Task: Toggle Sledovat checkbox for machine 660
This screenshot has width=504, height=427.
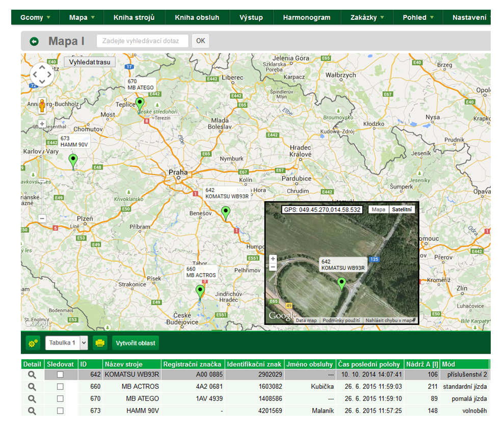Action: pyautogui.click(x=60, y=387)
